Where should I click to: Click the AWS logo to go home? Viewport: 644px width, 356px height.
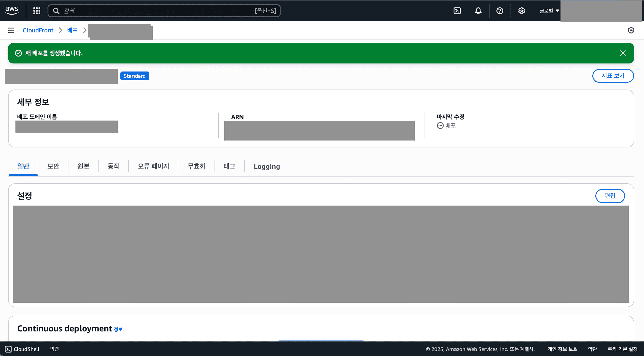12,10
